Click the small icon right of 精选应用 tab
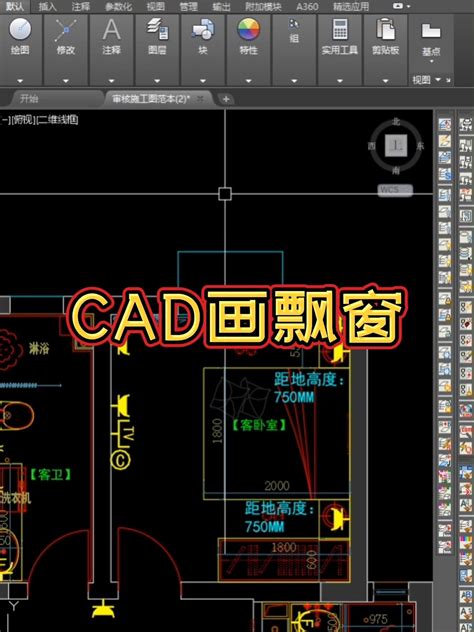The width and height of the screenshot is (474, 632). (398, 6)
